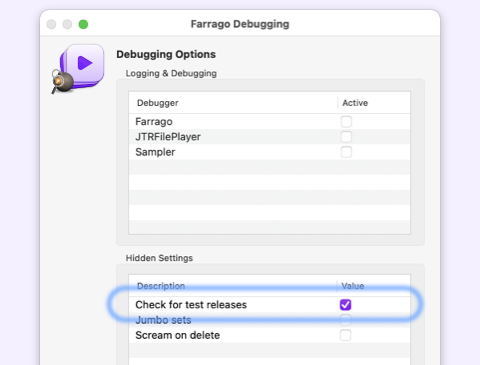Image resolution: width=480 pixels, height=365 pixels.
Task: Click the Description column header
Action: 233,286
